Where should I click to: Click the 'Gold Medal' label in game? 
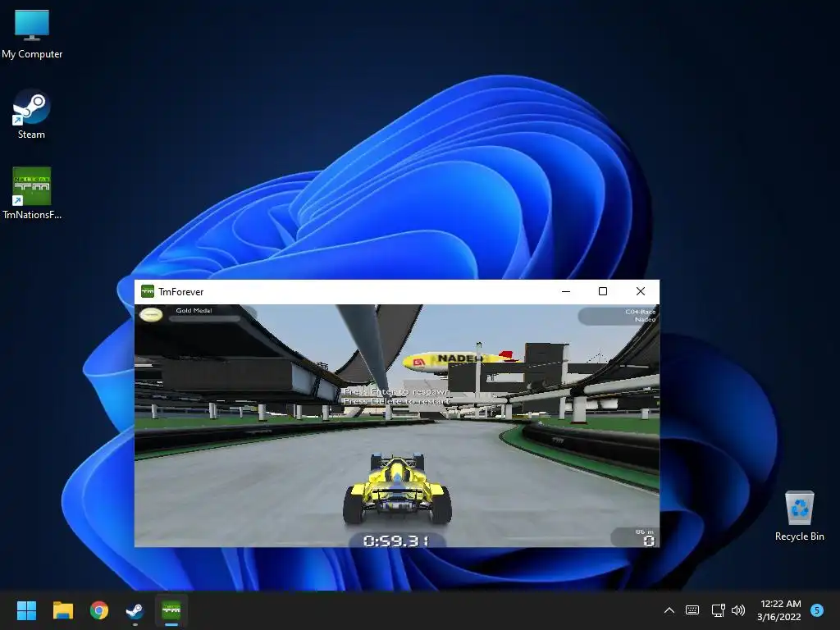(x=194, y=310)
